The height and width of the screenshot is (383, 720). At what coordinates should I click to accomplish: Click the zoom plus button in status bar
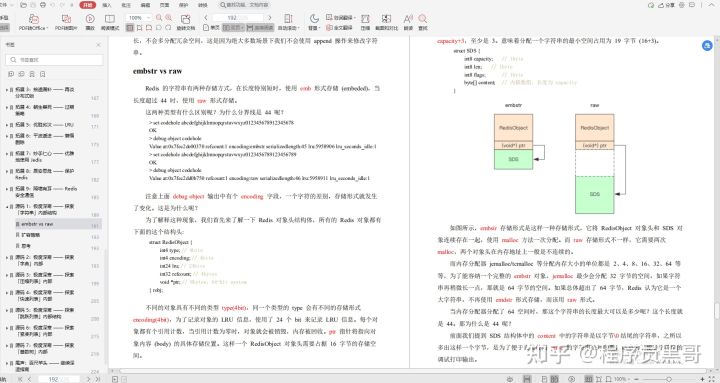[702, 379]
